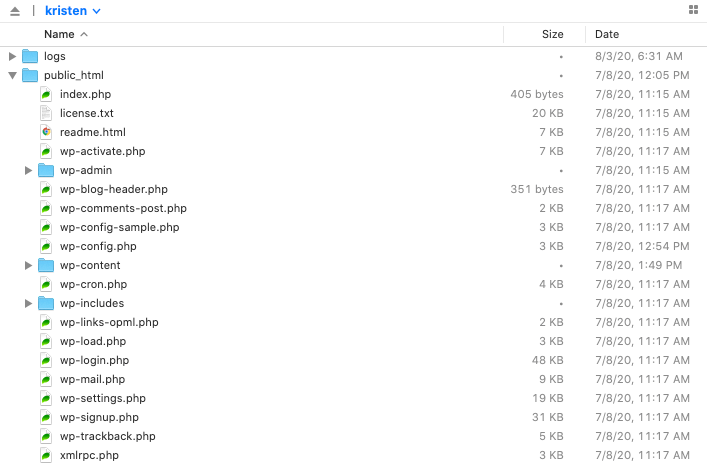Click the wp-includes folder icon
The height and width of the screenshot is (476, 707).
tap(46, 303)
